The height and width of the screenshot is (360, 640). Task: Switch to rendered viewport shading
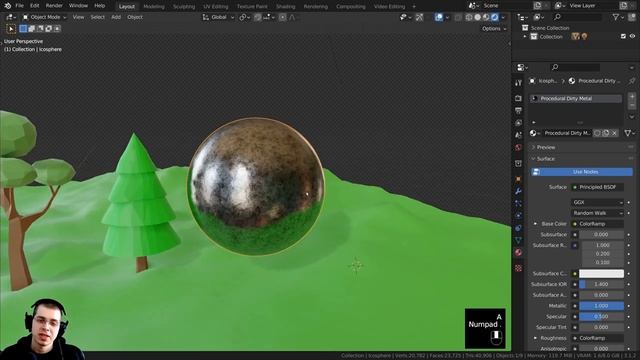coord(495,17)
